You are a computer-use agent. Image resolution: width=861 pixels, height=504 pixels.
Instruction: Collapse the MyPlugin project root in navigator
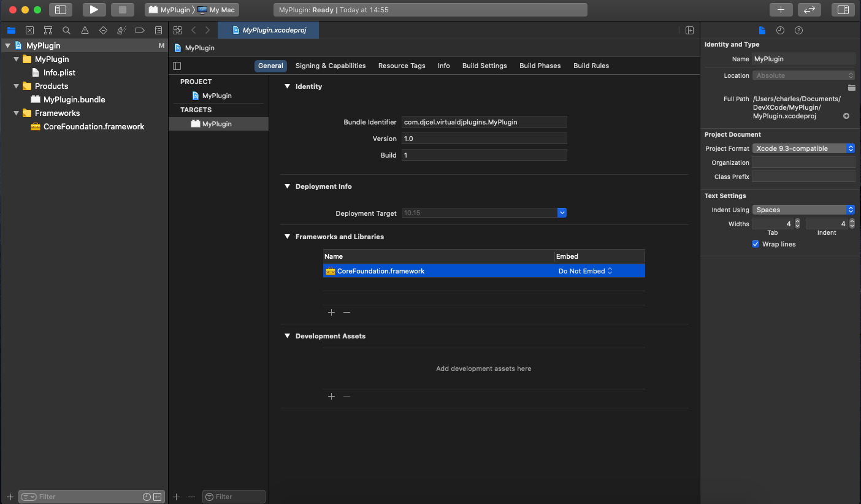pyautogui.click(x=8, y=45)
